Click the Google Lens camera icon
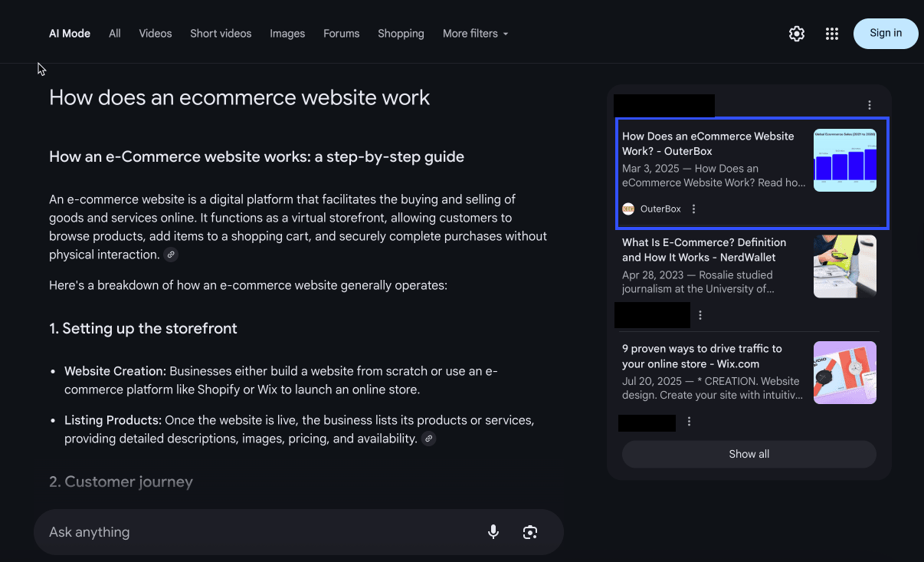The image size is (924, 562). coord(529,532)
